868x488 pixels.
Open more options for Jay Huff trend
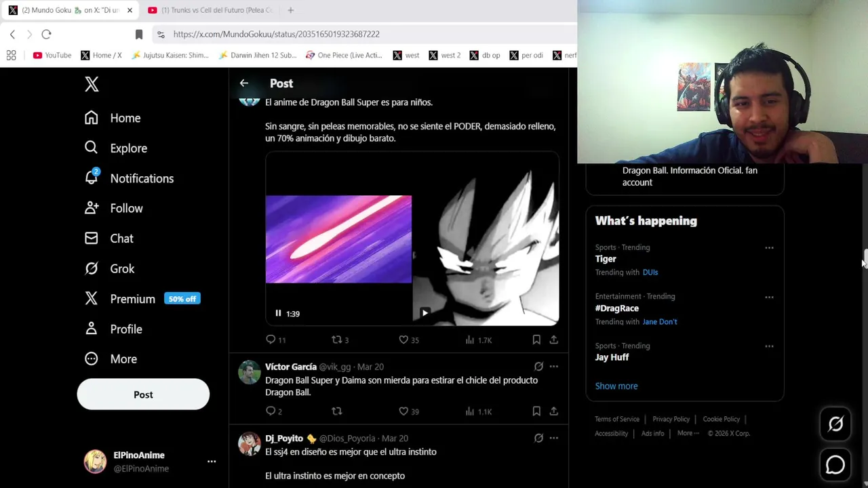[769, 346]
